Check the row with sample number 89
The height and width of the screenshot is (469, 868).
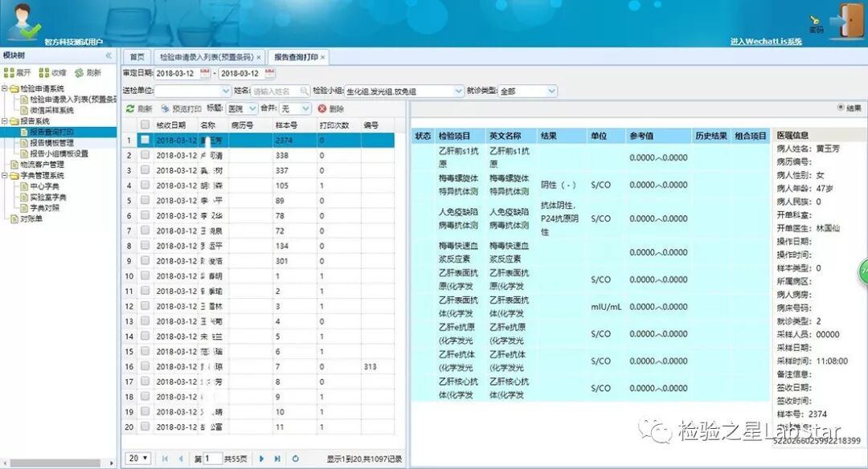tap(145, 200)
